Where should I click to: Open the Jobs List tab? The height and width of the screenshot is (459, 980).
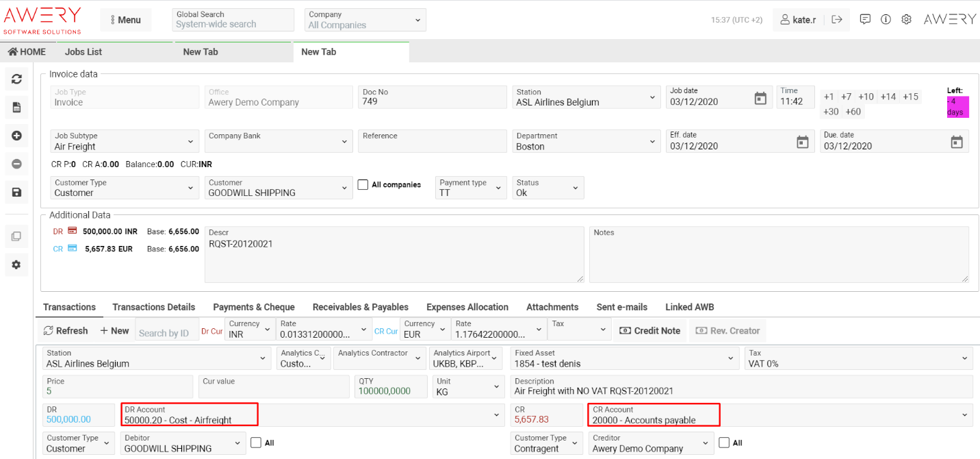pyautogui.click(x=83, y=52)
